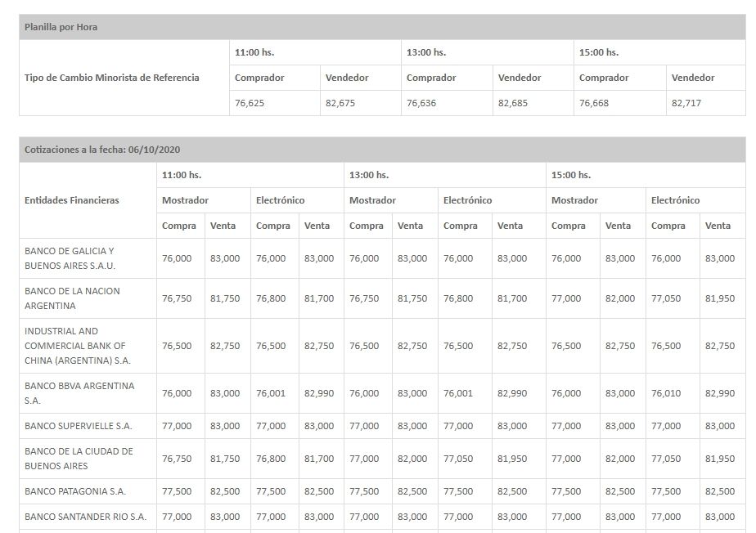Image resolution: width=756 pixels, height=533 pixels.
Task: Select the 15:00 Vendedor value 82,717
Action: [x=686, y=103]
